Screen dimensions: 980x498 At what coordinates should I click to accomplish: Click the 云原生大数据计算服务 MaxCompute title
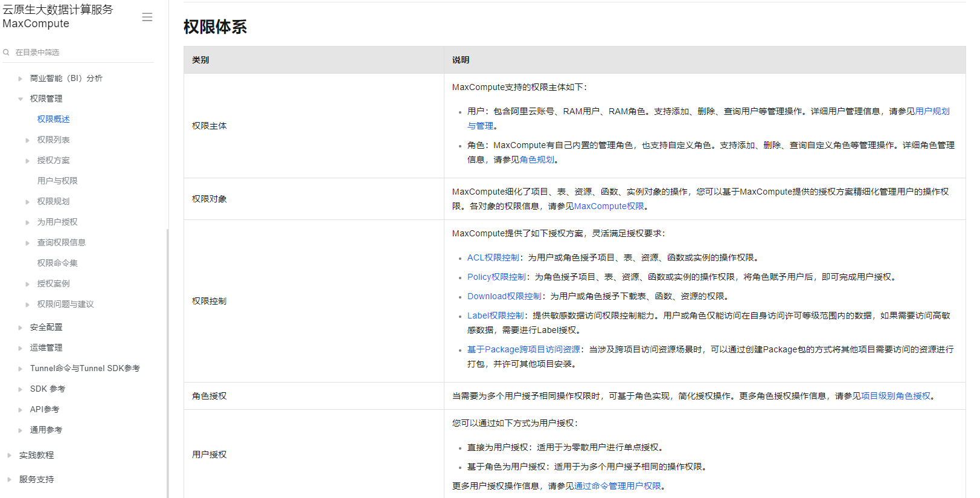click(x=57, y=17)
